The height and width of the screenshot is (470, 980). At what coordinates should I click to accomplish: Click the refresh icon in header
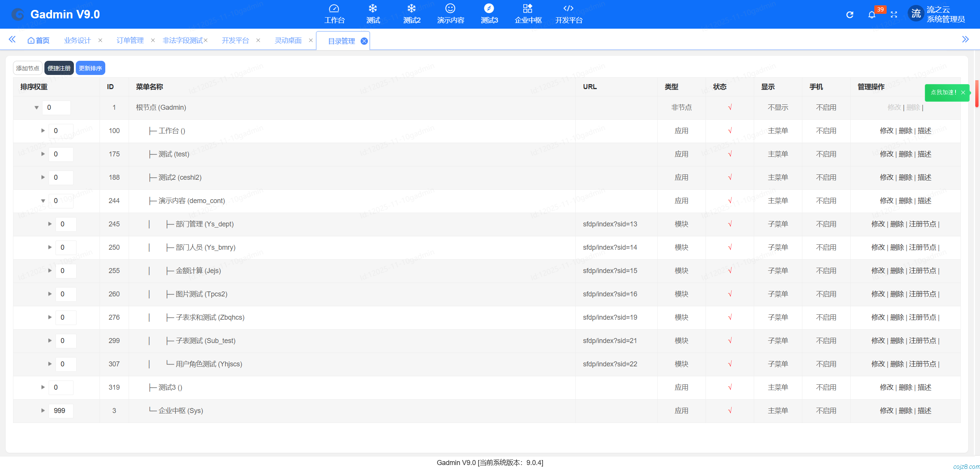point(849,15)
